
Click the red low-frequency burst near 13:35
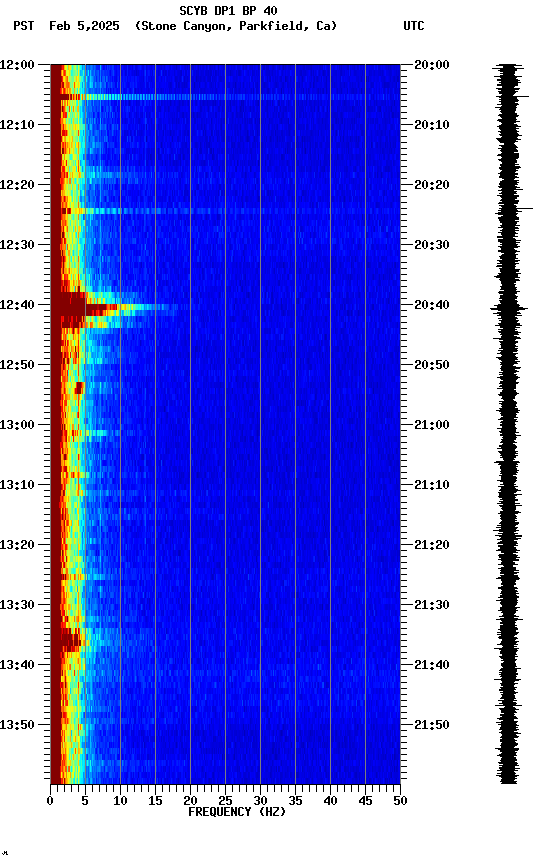[x=69, y=640]
